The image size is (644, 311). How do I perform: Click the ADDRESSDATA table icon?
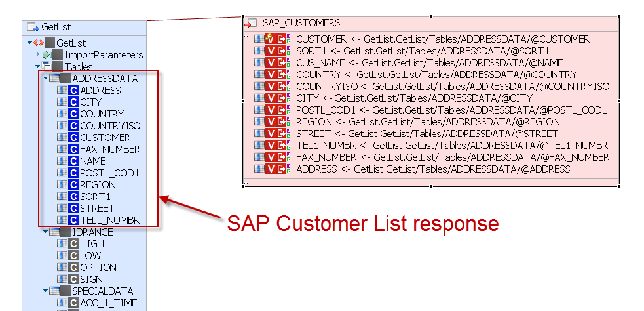54,78
